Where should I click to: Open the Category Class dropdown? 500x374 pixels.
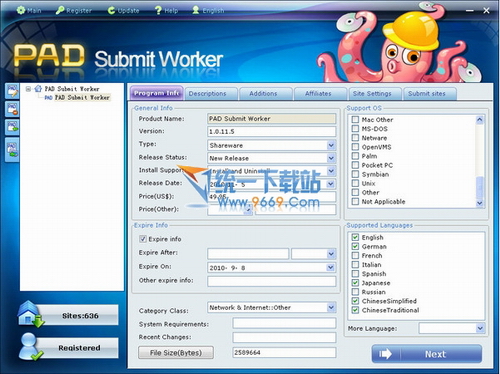[x=331, y=307]
